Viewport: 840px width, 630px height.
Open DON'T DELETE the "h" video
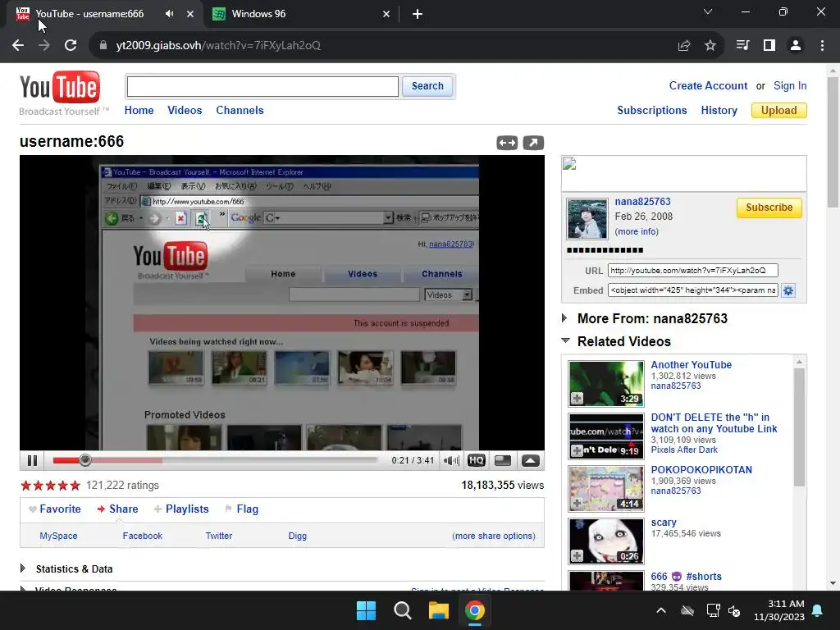point(714,422)
